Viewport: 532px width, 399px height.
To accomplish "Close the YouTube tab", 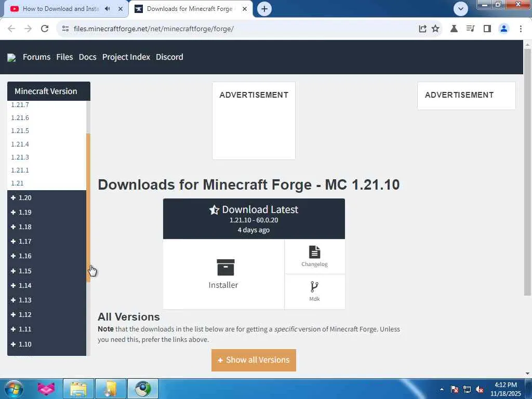I will pos(121,9).
